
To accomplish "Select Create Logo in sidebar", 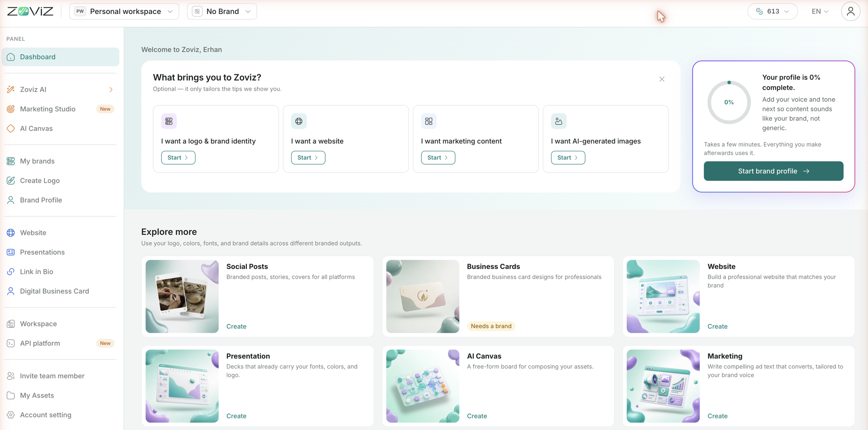I will tap(60, 180).
